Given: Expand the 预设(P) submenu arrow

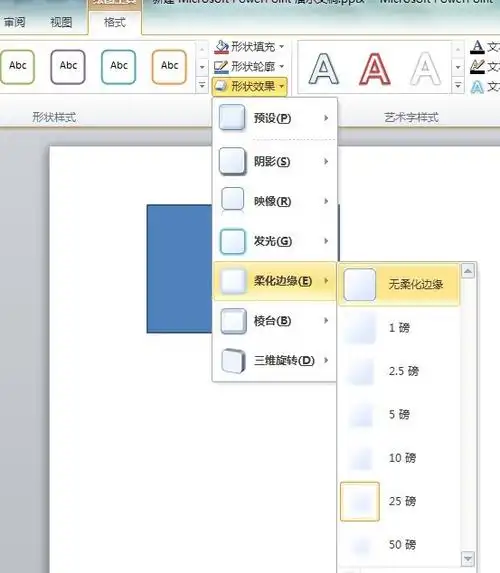Looking at the screenshot, I should click(326, 118).
